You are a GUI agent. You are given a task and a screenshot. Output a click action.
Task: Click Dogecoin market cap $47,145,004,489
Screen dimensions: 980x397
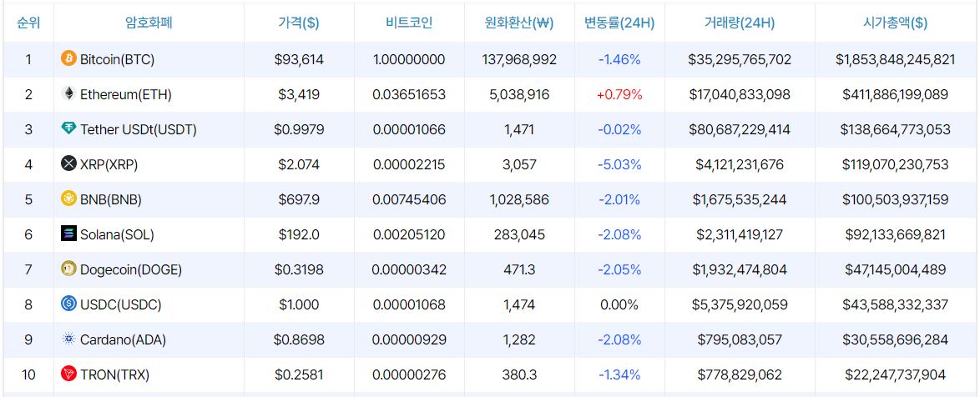[896, 269]
